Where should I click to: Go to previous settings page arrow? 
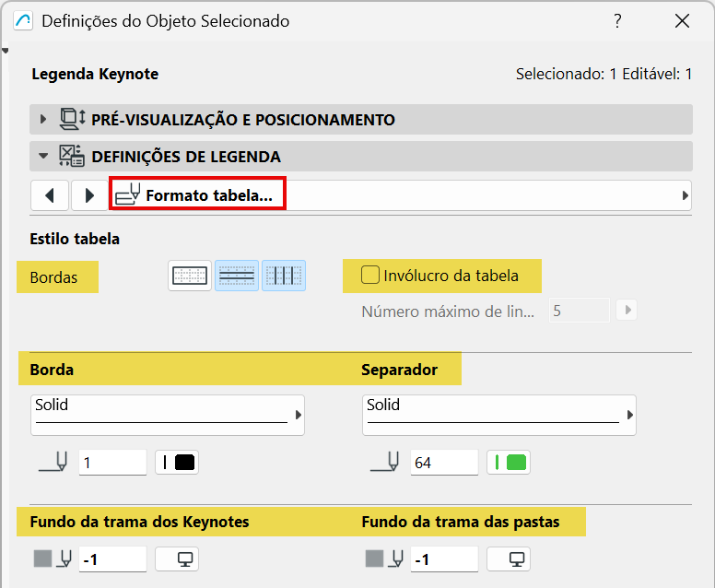(50, 195)
